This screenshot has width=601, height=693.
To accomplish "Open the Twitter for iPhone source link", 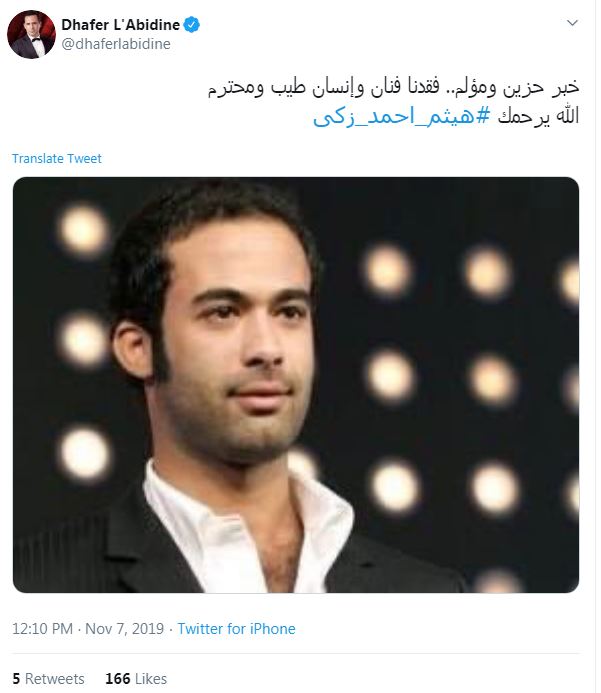I will [x=236, y=628].
